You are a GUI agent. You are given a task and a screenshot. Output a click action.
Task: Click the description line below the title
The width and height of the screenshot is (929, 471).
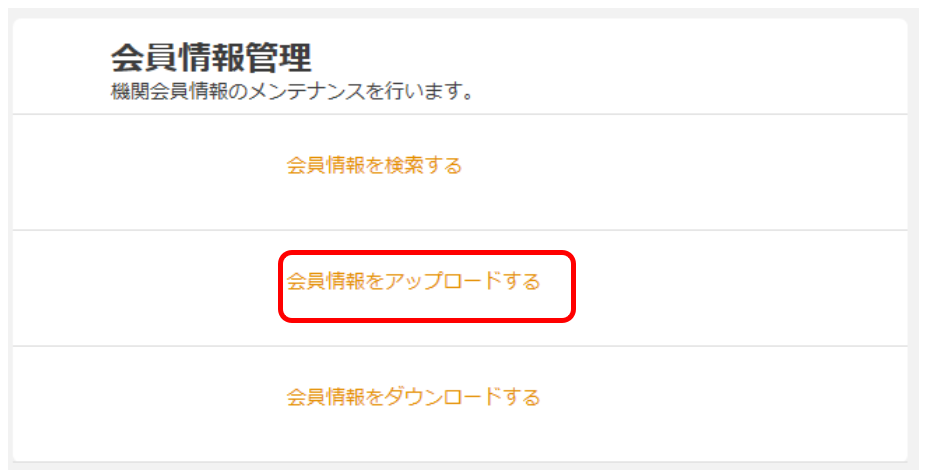point(291,93)
